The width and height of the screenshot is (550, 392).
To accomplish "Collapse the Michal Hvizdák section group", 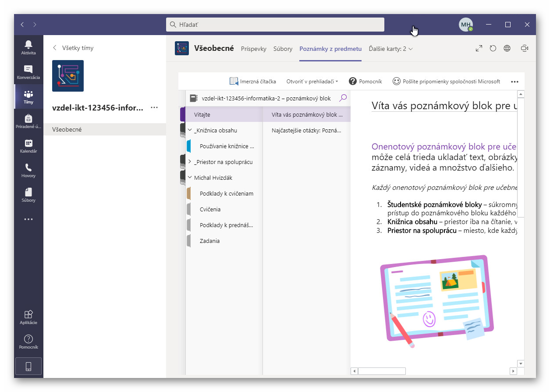I will click(x=190, y=178).
